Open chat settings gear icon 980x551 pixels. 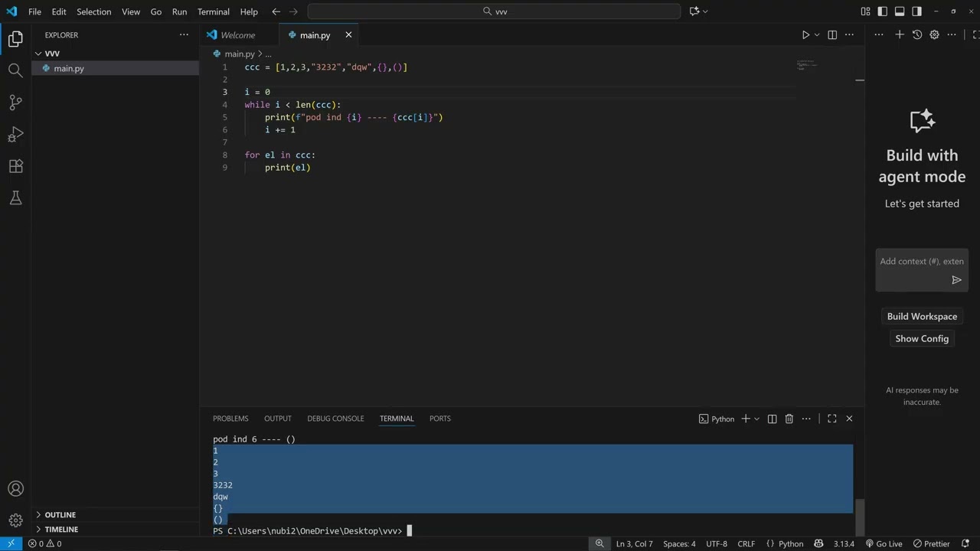tap(934, 34)
